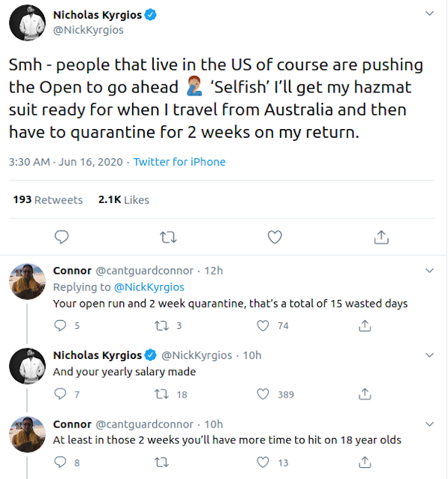Open the 193 Retweets list
448x479 pixels.
tap(48, 200)
